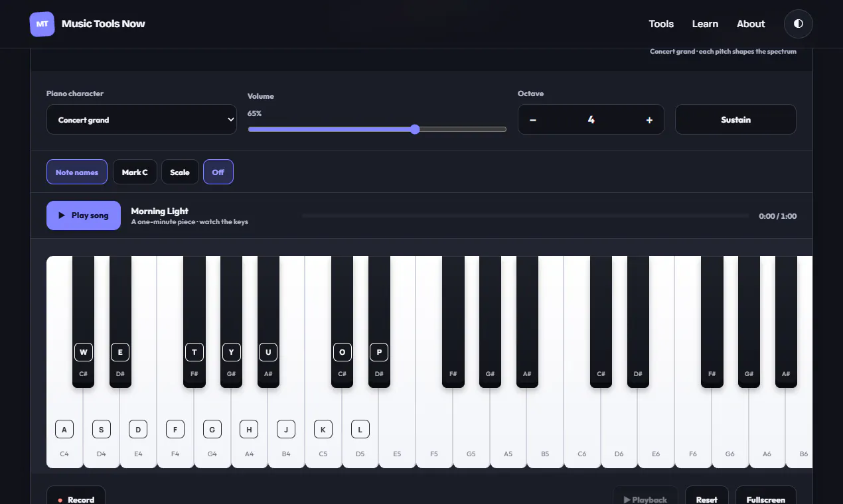Click the F keyboard hint badge
The width and height of the screenshot is (843, 504).
click(x=175, y=429)
